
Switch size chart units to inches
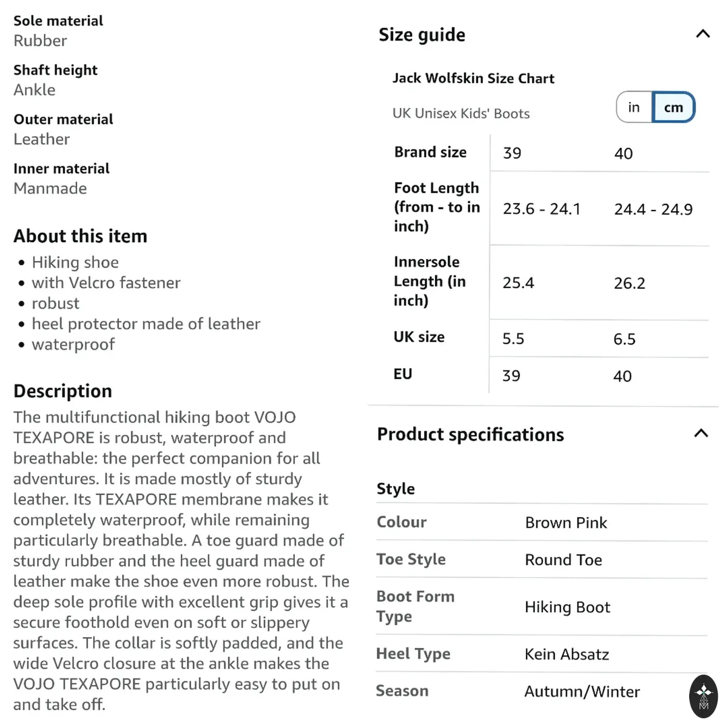[x=634, y=107]
